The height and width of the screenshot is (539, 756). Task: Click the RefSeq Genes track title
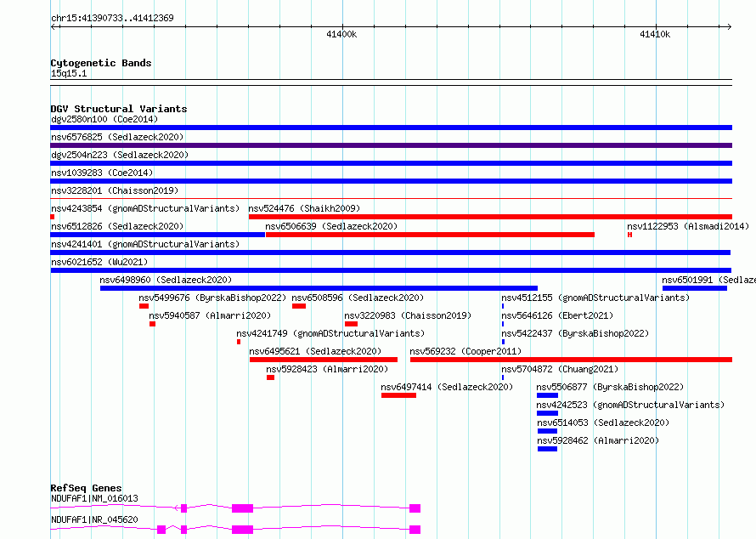(87, 488)
